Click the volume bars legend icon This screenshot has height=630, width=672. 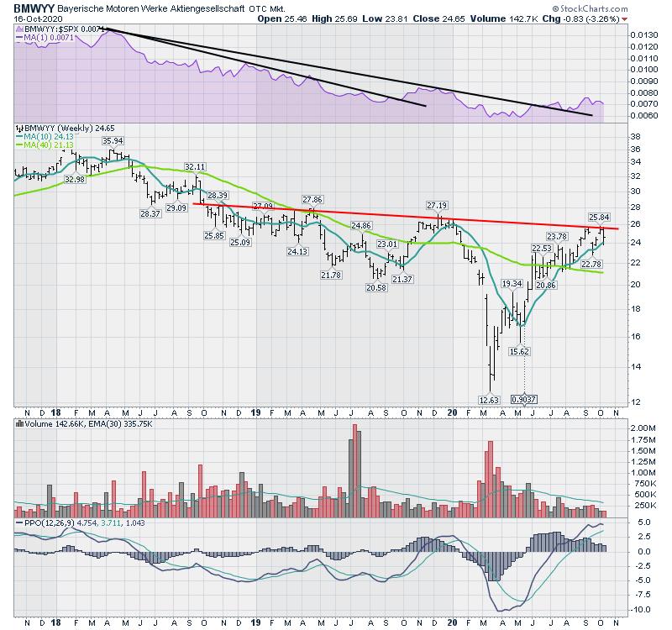click(18, 425)
